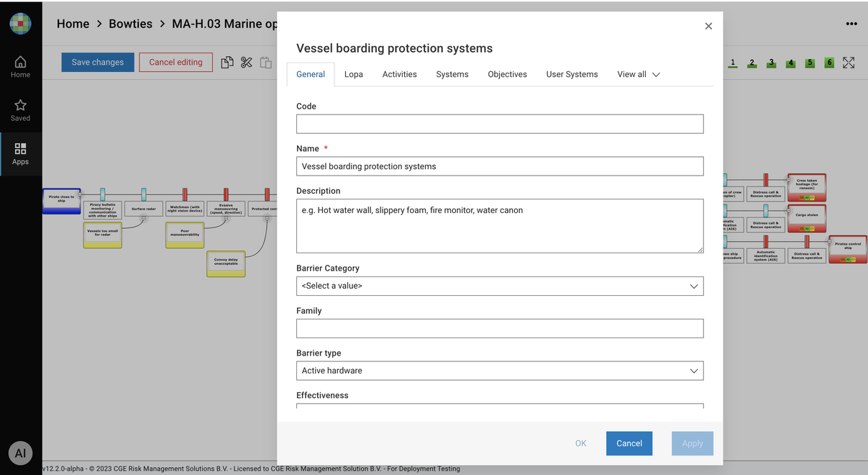Click the fit-to-screen expand arrows icon
The width and height of the screenshot is (868, 475).
pos(849,63)
